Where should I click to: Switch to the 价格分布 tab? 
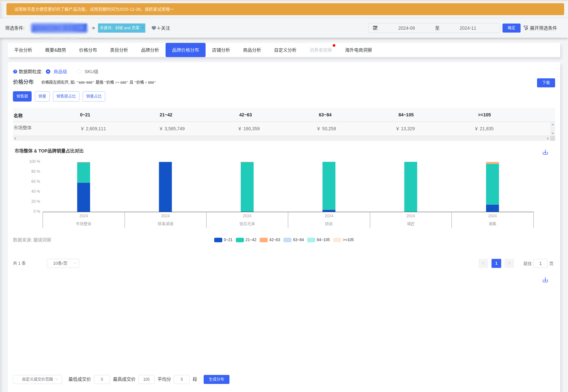[88, 50]
